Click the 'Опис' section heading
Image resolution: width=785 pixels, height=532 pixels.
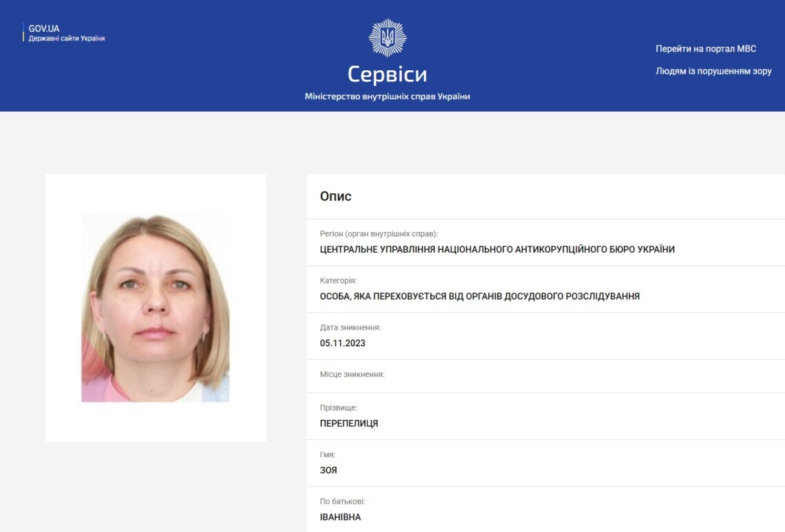coord(336,196)
